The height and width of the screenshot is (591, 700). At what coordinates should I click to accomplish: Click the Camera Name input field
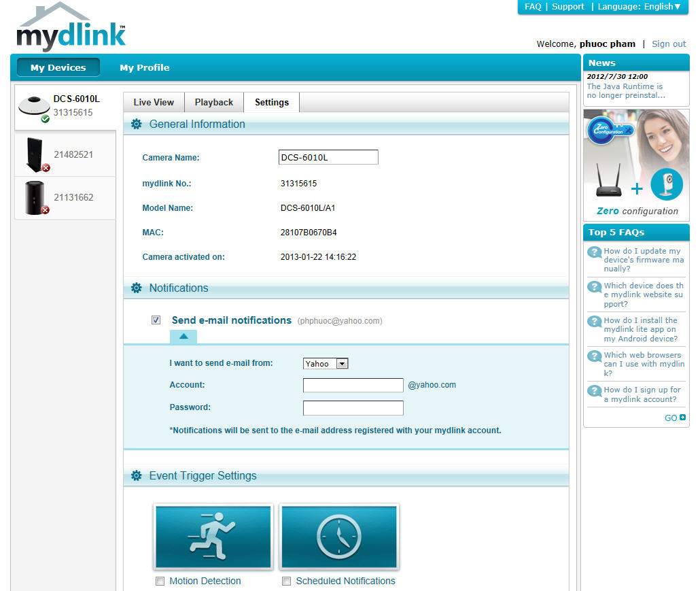328,158
